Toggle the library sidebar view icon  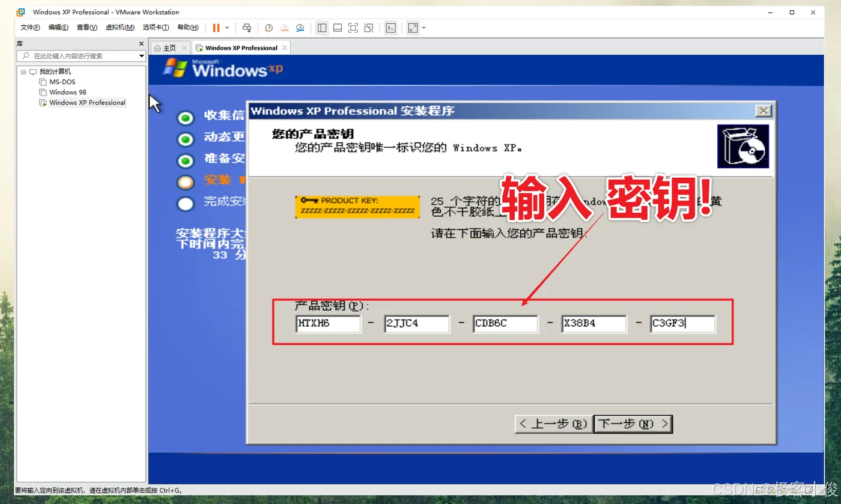click(322, 28)
